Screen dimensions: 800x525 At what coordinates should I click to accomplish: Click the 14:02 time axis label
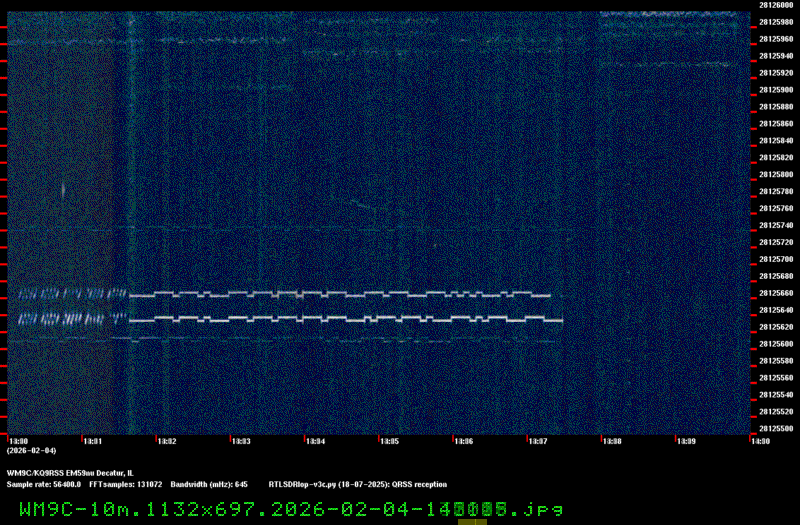166,441
